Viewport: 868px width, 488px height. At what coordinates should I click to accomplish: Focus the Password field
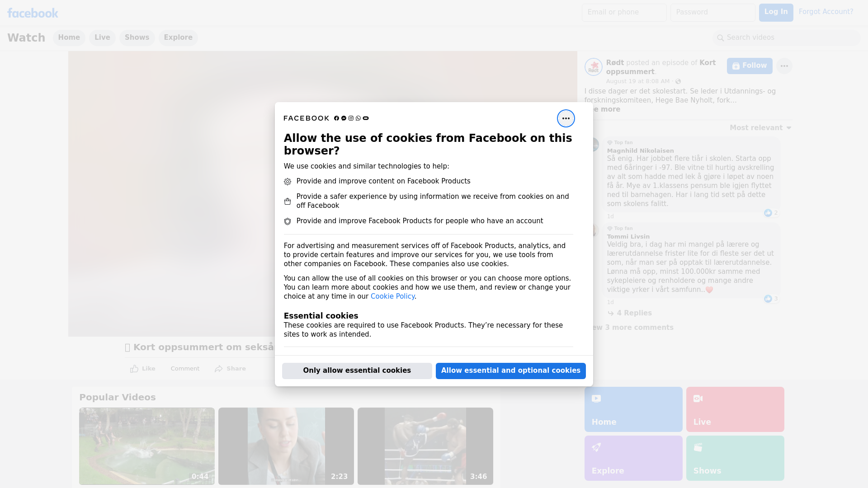point(712,12)
